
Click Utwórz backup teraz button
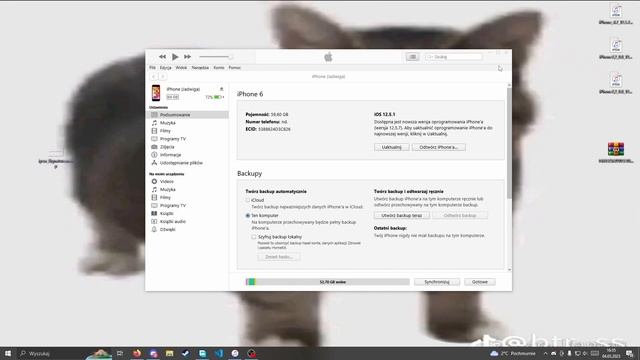(402, 216)
